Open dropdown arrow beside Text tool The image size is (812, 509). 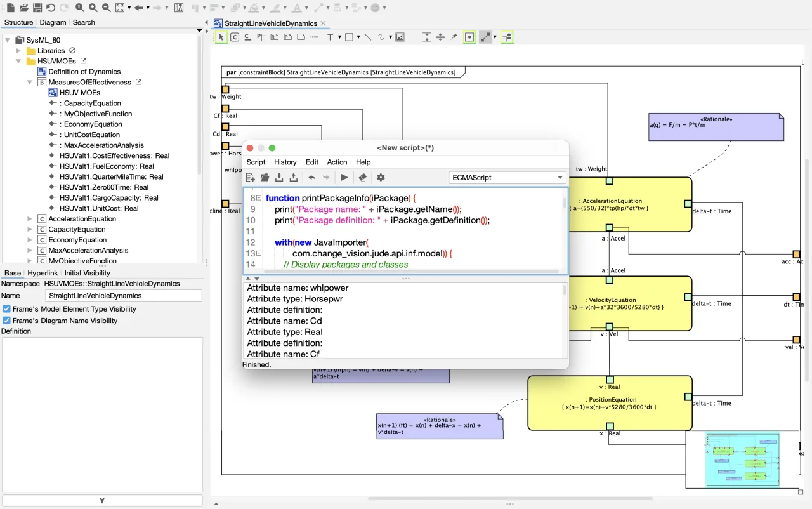pos(339,37)
